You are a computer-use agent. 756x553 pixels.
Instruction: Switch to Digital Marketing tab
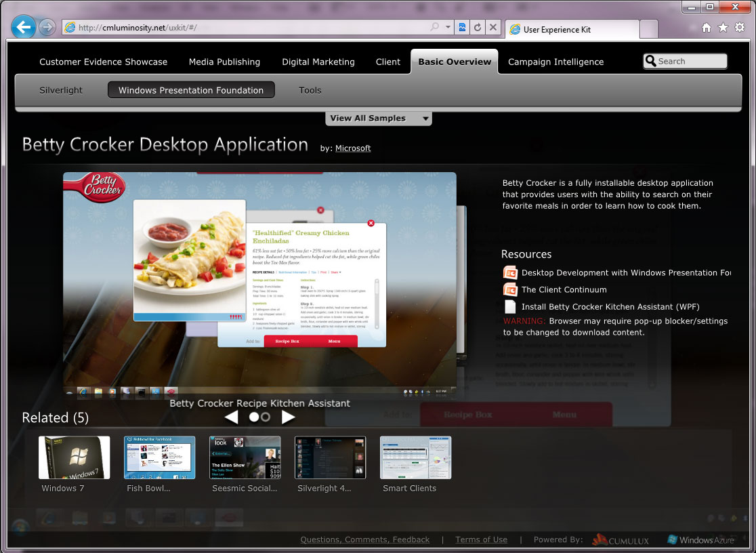(318, 62)
